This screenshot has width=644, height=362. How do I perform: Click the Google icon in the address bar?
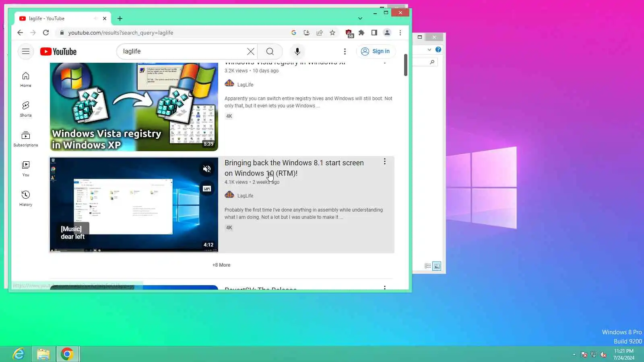tap(294, 33)
